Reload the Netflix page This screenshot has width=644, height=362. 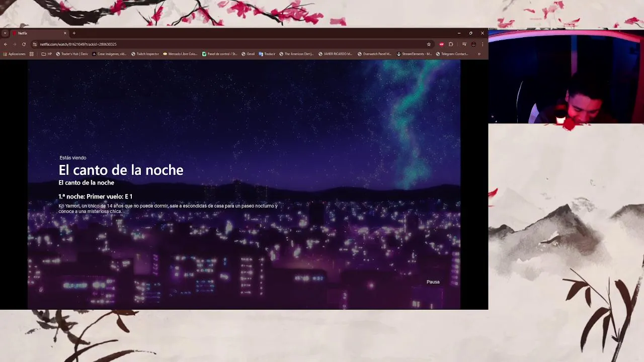tap(23, 44)
